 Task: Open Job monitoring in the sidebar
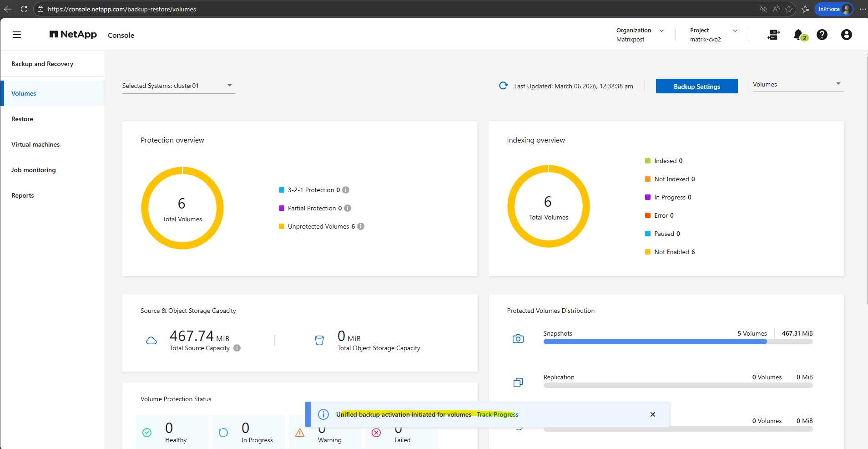click(x=34, y=170)
